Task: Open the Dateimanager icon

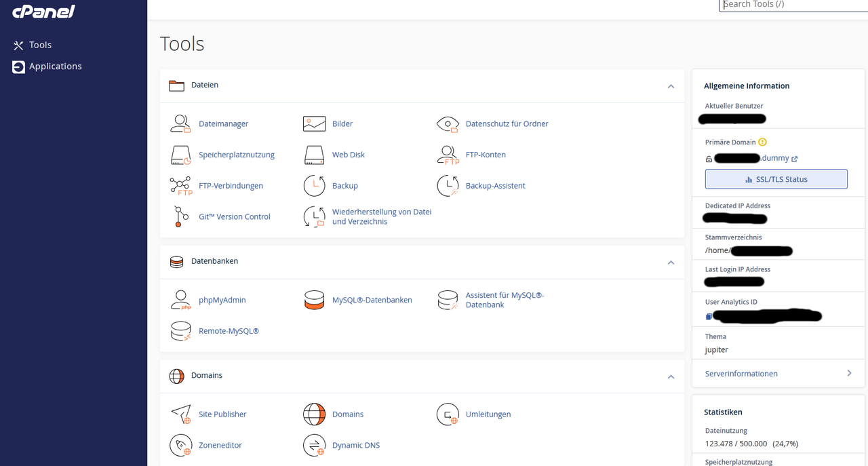Action: pyautogui.click(x=180, y=123)
